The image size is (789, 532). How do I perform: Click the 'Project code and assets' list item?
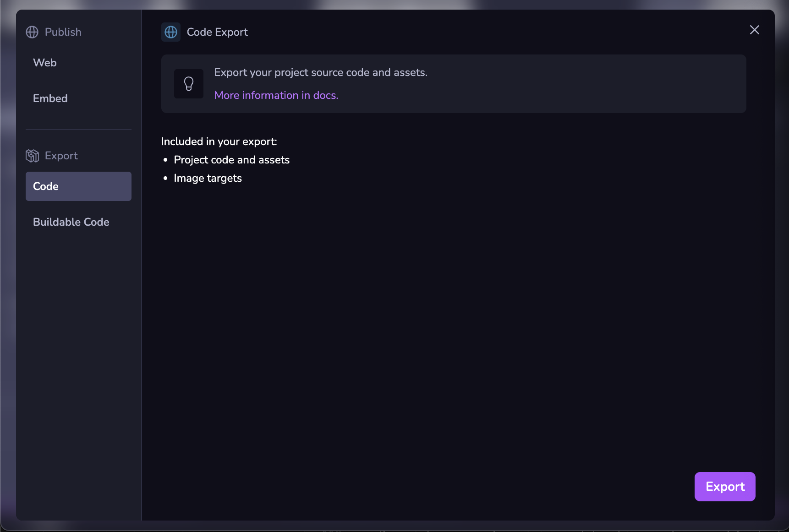[232, 160]
